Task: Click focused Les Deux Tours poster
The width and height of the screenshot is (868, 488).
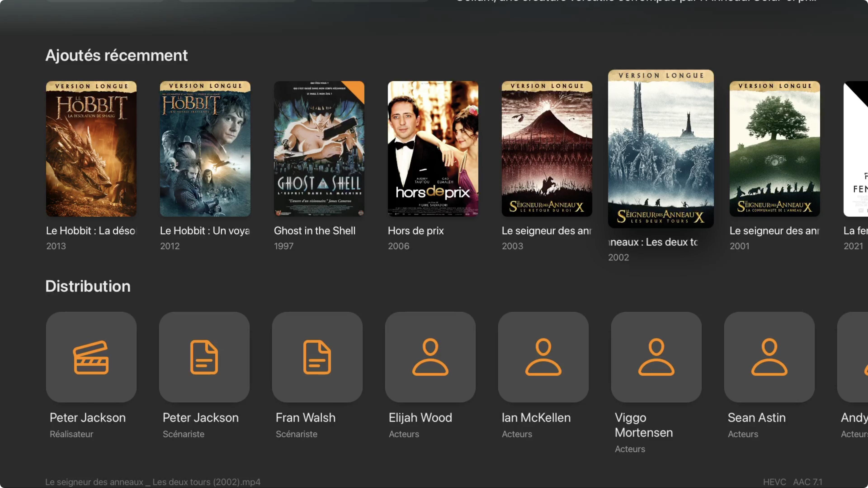Action: click(x=660, y=148)
